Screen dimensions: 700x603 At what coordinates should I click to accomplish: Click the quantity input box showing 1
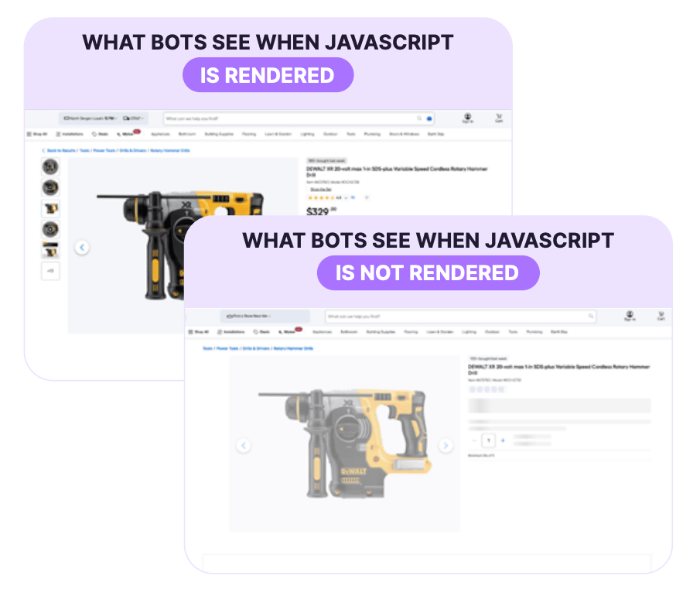[488, 440]
